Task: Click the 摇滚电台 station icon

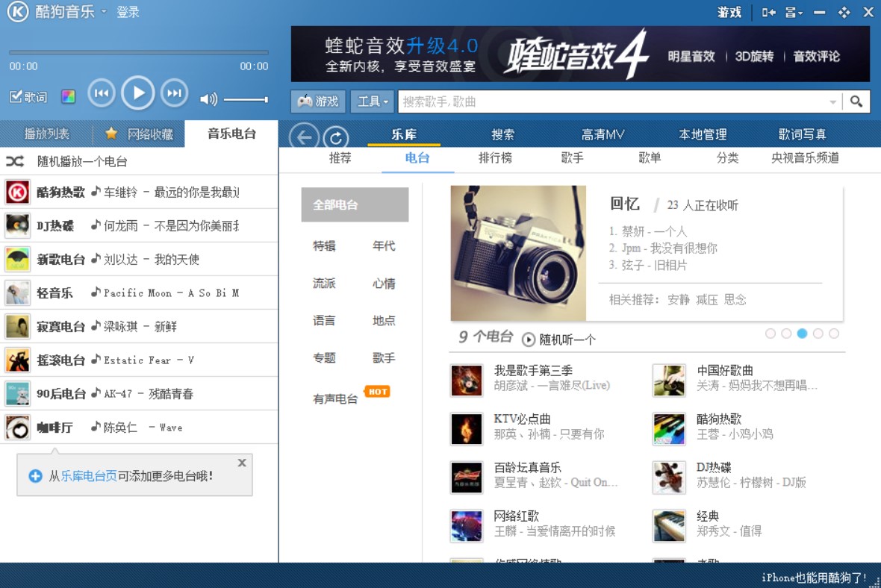Action: [x=17, y=360]
